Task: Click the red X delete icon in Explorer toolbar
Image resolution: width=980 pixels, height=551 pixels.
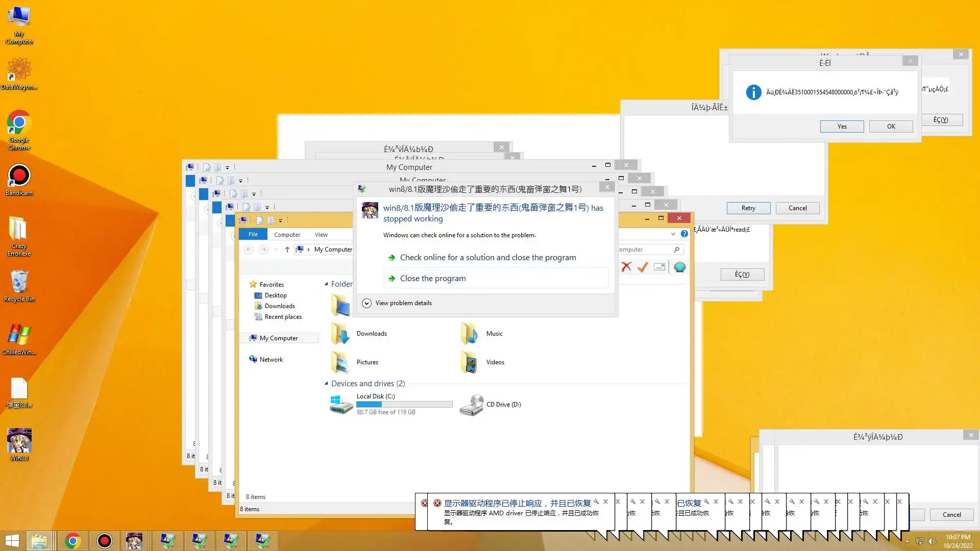Action: (626, 267)
